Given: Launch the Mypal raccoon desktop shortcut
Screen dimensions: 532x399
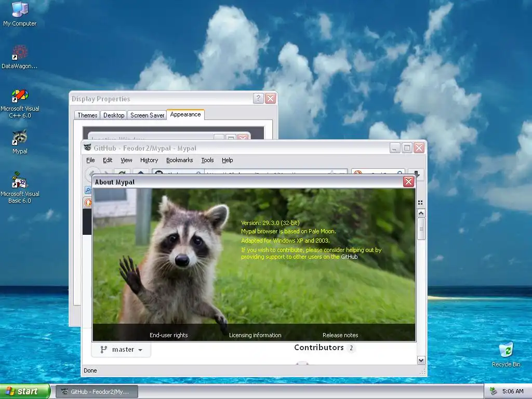Looking at the screenshot, I should 20,142.
